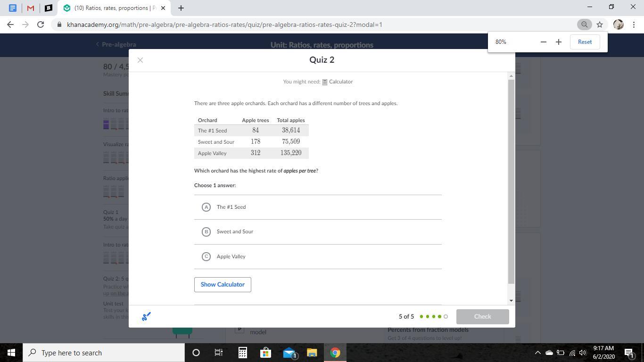Open the Chrome three-dot menu
This screenshot has width=644, height=362.
[x=634, y=25]
